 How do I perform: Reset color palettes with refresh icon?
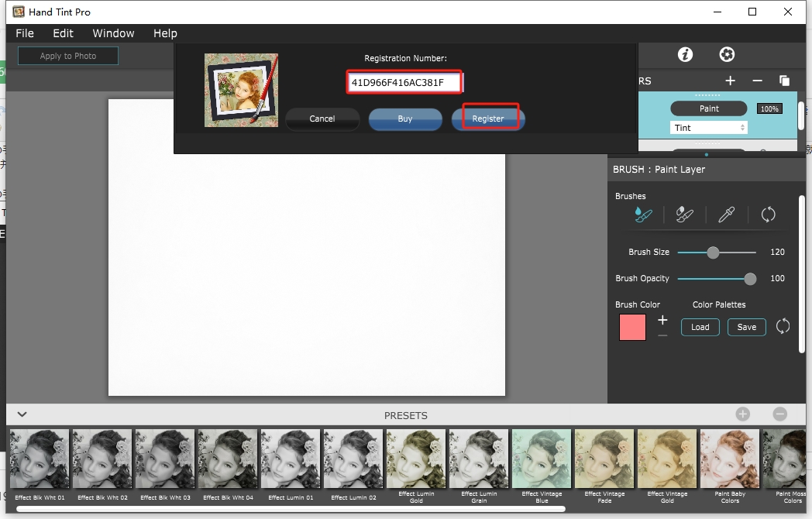[783, 326]
